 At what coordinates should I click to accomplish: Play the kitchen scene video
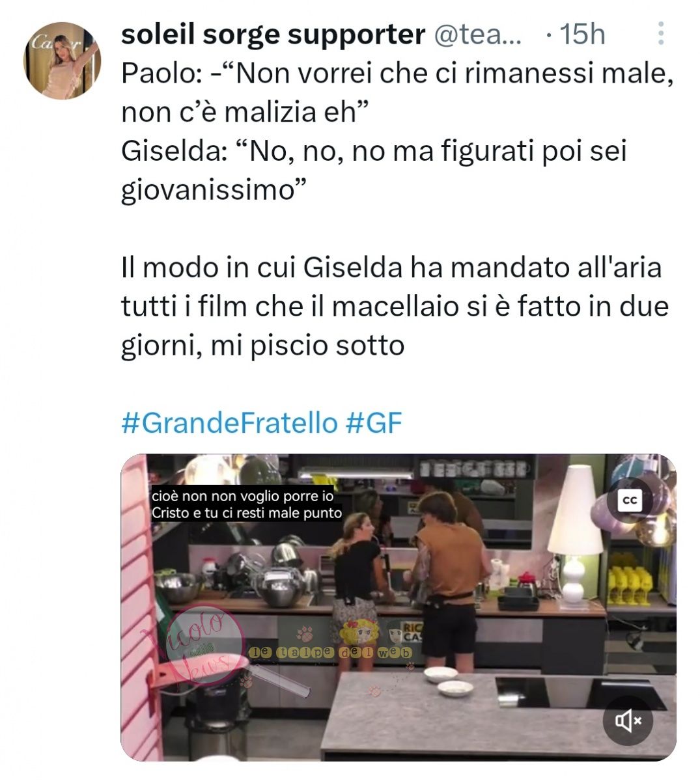[x=399, y=607]
